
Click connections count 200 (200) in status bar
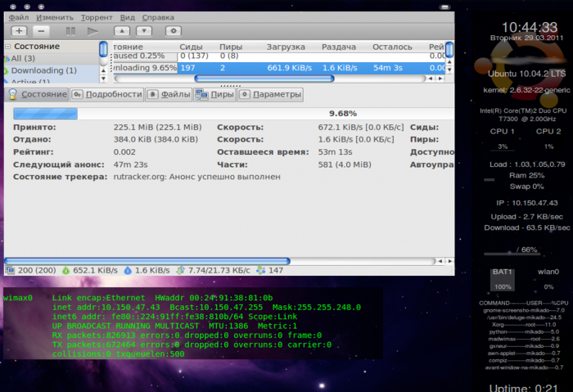click(x=31, y=269)
